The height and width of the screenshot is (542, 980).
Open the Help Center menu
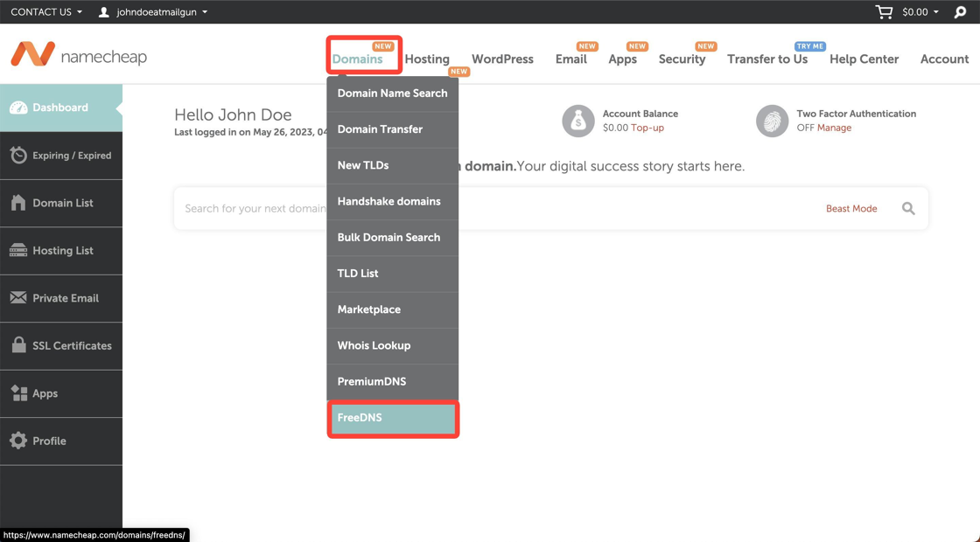(864, 59)
